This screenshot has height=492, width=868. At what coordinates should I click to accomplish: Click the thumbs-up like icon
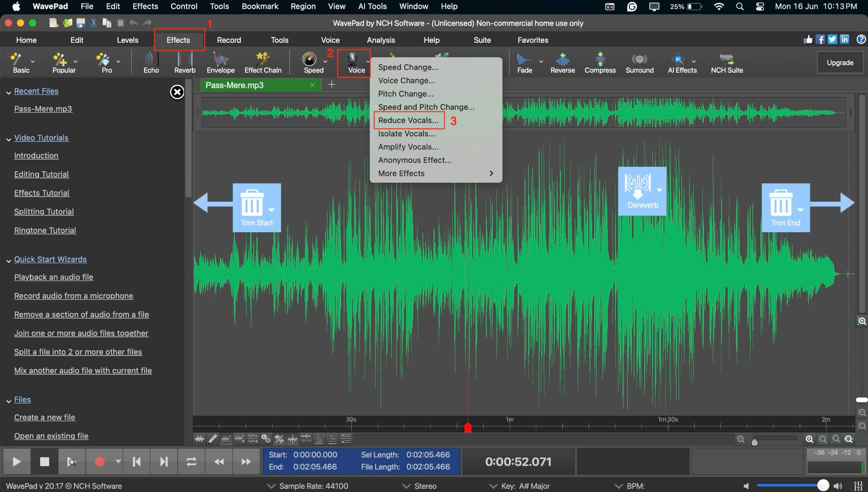tap(808, 39)
